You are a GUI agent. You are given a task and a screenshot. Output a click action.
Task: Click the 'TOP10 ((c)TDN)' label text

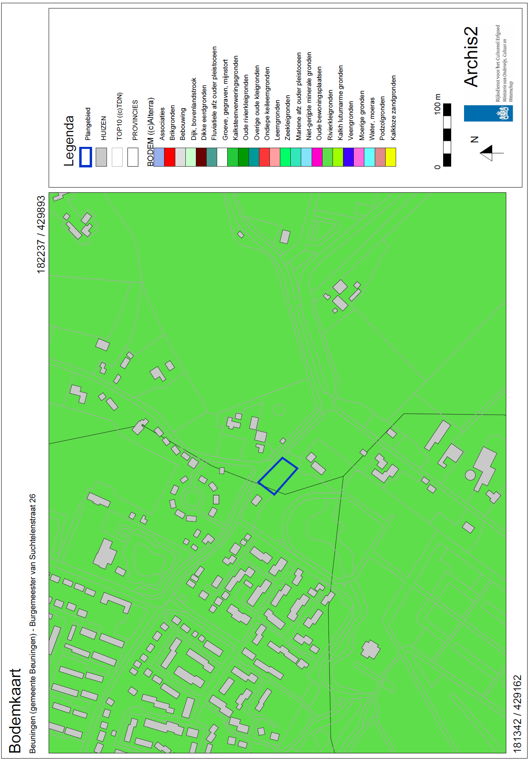119,117
